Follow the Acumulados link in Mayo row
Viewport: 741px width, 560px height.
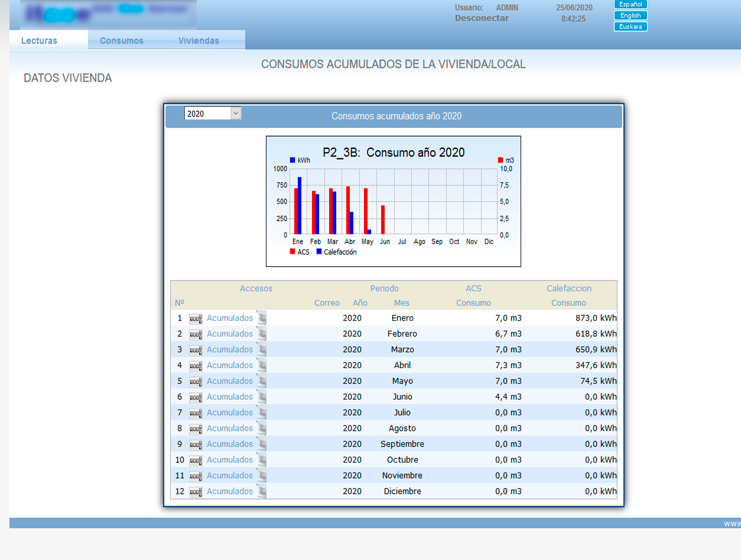tap(230, 381)
